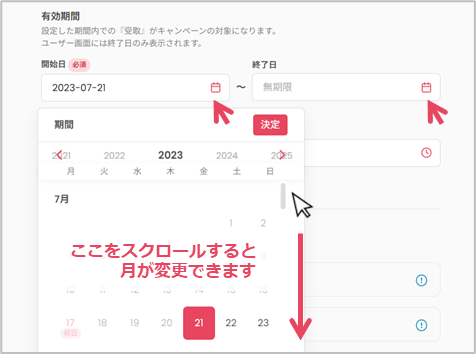Click the lower blue info icon
This screenshot has width=476, height=363.
[x=421, y=325]
